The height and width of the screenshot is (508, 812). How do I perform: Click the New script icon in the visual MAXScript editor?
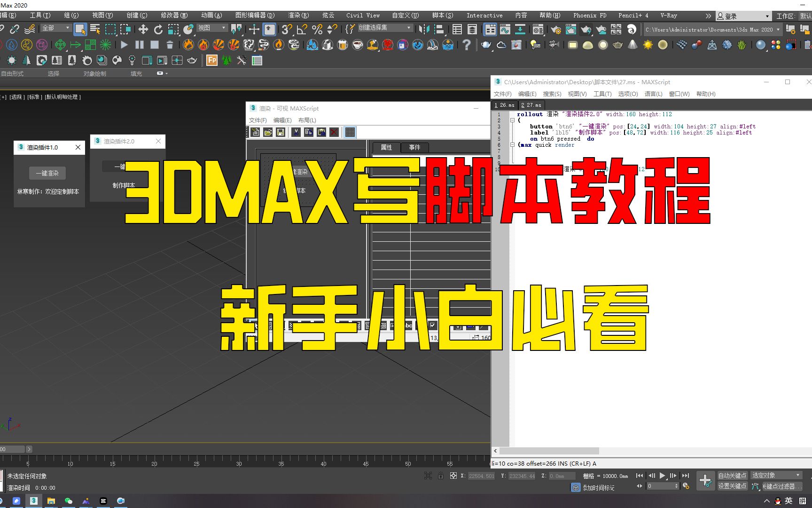(255, 133)
